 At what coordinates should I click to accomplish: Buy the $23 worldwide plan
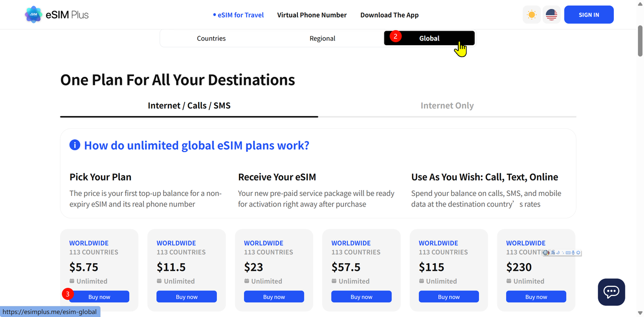coord(274,297)
